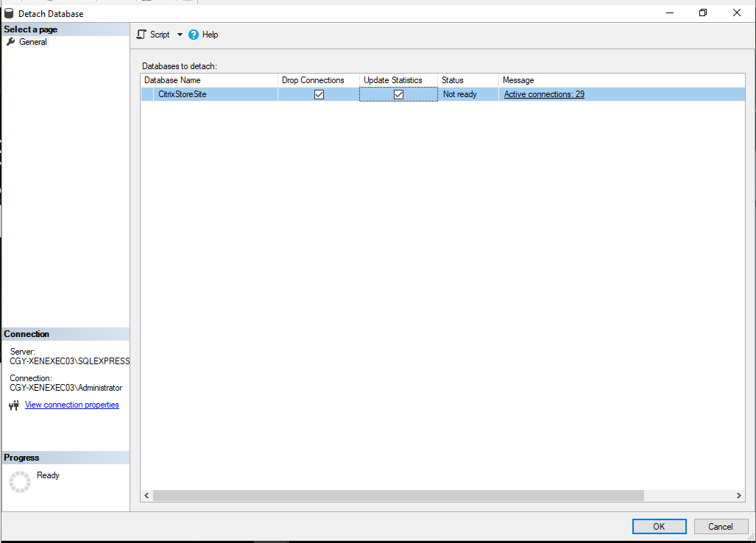Click the wrench icon beside General
This screenshot has width=756, height=543.
10,42
